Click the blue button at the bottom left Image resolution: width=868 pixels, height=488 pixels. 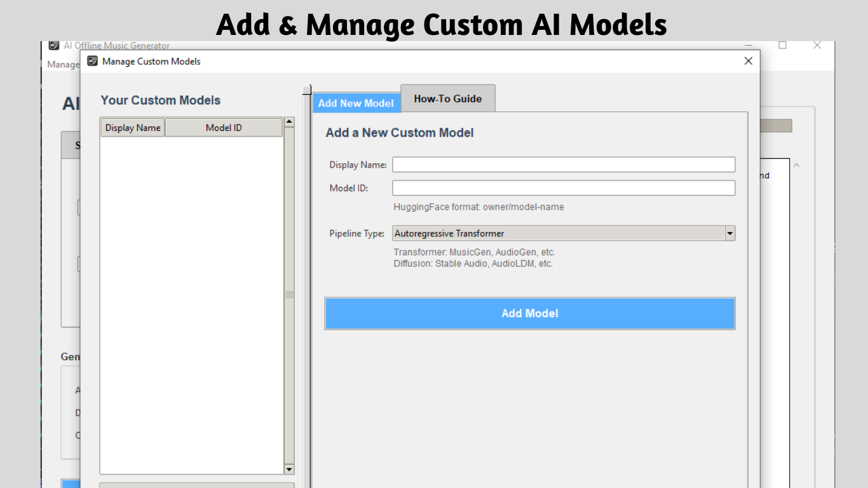click(x=70, y=484)
